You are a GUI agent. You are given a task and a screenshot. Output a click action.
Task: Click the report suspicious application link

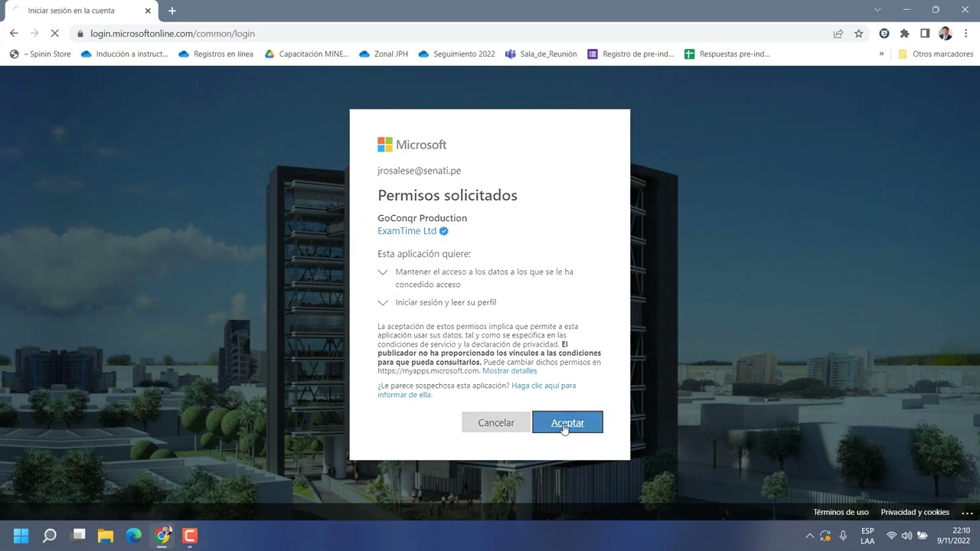click(x=477, y=390)
